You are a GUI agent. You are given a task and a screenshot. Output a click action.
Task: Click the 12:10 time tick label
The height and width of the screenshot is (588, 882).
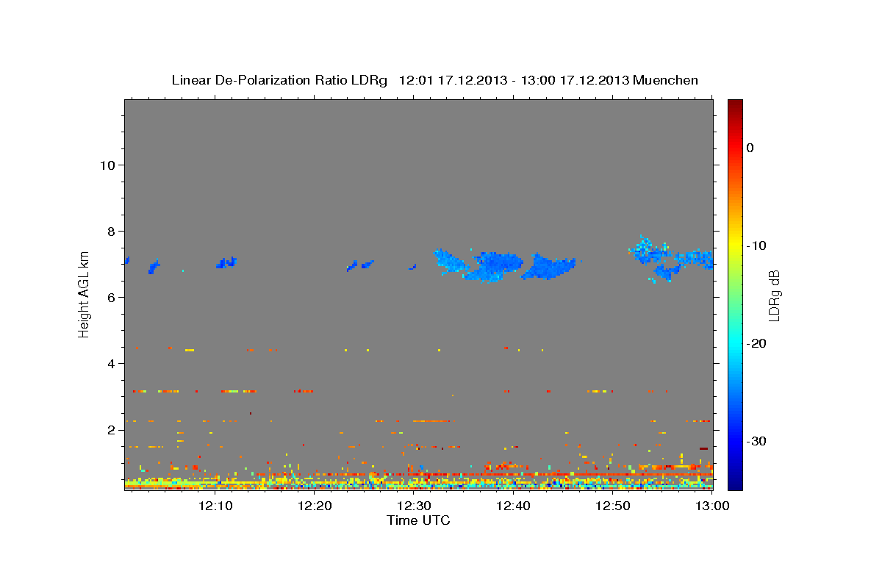tap(216, 506)
